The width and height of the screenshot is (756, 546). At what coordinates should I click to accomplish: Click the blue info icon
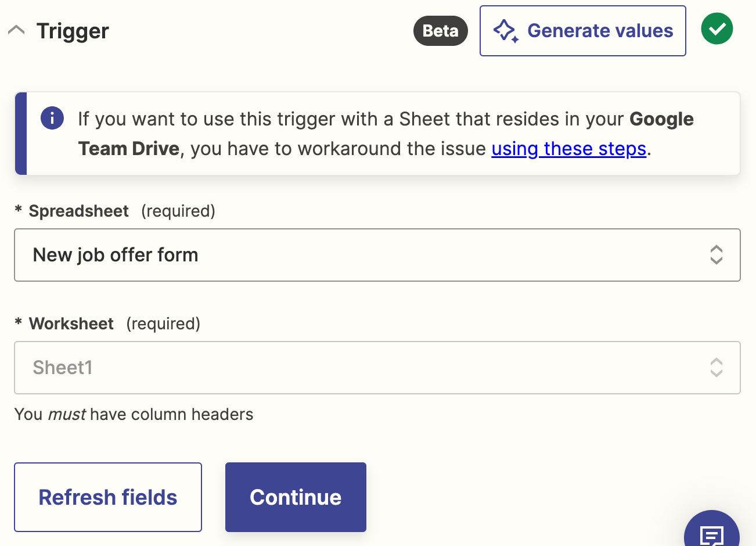pyautogui.click(x=52, y=118)
